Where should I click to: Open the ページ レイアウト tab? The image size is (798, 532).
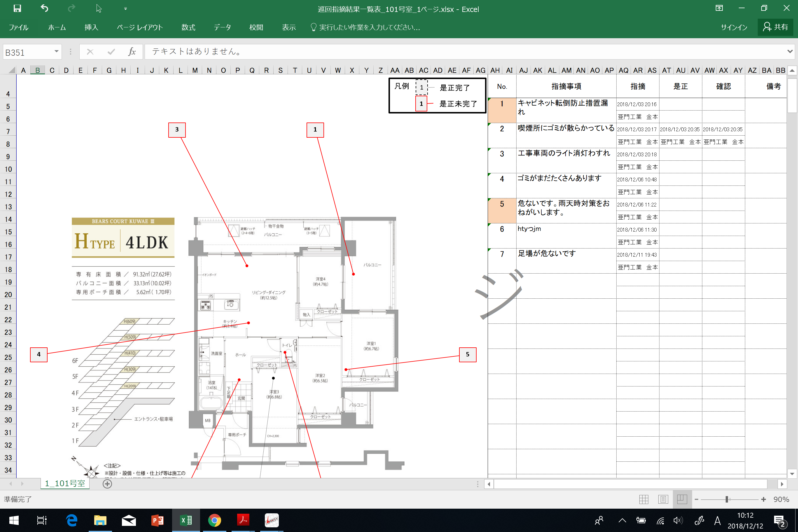click(139, 27)
